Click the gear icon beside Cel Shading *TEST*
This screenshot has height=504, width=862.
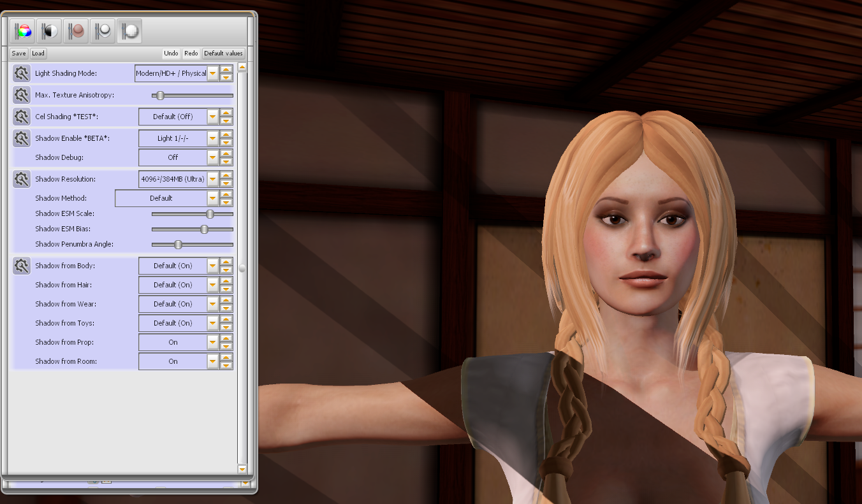pyautogui.click(x=22, y=117)
